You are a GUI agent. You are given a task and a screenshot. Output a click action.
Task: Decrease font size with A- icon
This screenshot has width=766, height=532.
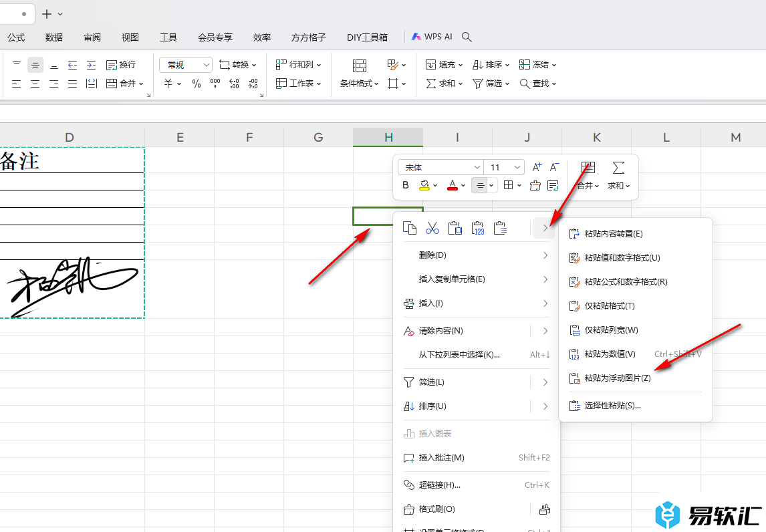(555, 167)
